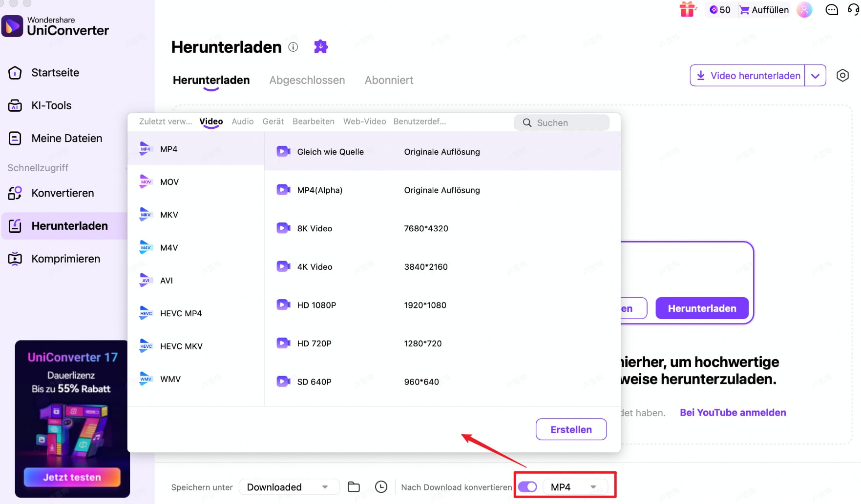Open the chat message icon in top bar

pyautogui.click(x=831, y=9)
